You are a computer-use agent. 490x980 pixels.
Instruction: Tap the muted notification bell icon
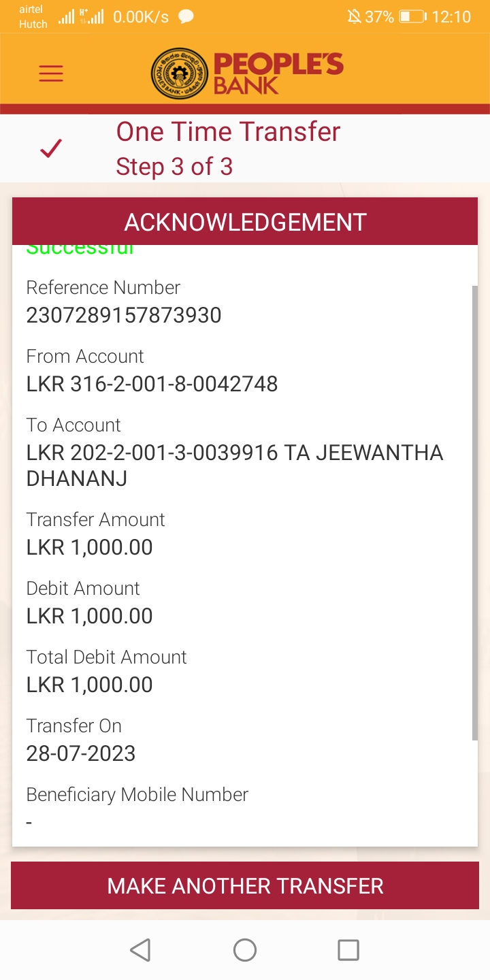(x=354, y=17)
